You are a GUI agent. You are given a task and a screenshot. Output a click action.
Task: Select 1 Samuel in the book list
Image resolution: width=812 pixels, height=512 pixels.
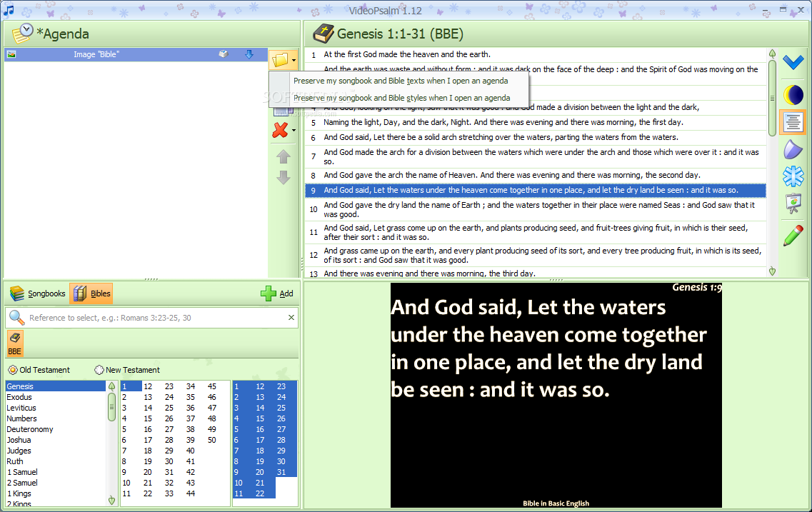[56, 472]
